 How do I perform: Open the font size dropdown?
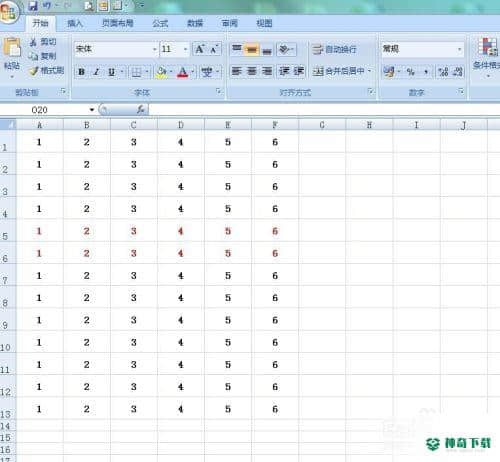point(185,49)
